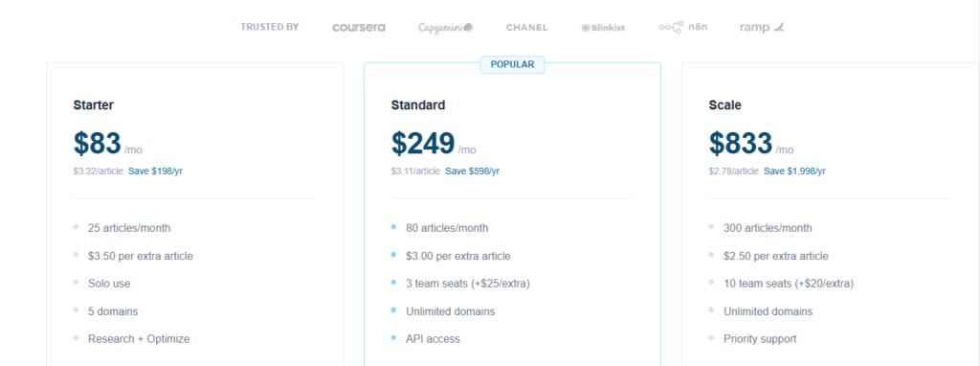Select the Standard plan heading

(418, 105)
